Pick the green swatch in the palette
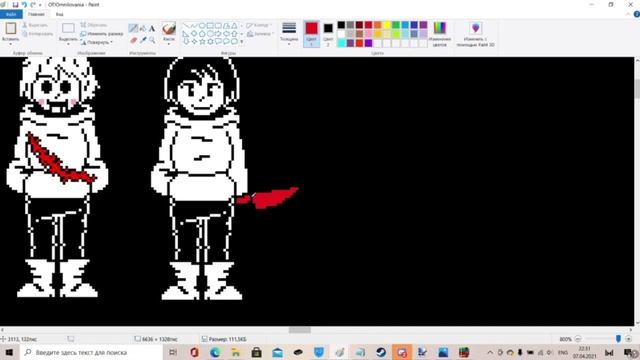 pyautogui.click(x=396, y=25)
